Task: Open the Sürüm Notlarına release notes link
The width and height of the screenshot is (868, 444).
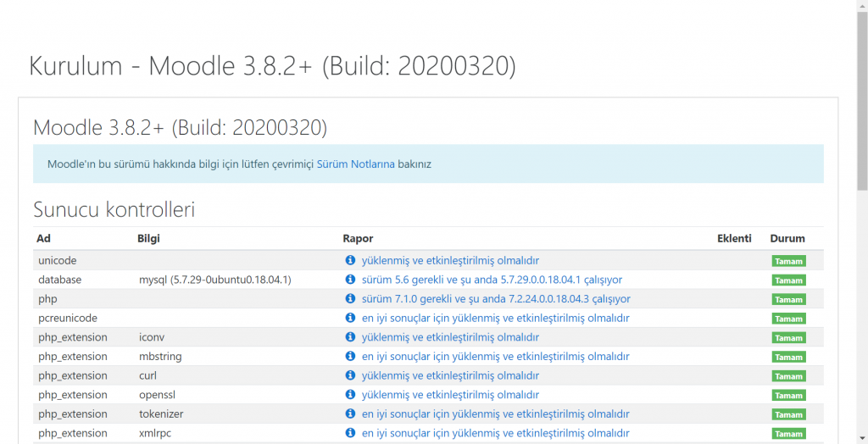Action: [356, 164]
